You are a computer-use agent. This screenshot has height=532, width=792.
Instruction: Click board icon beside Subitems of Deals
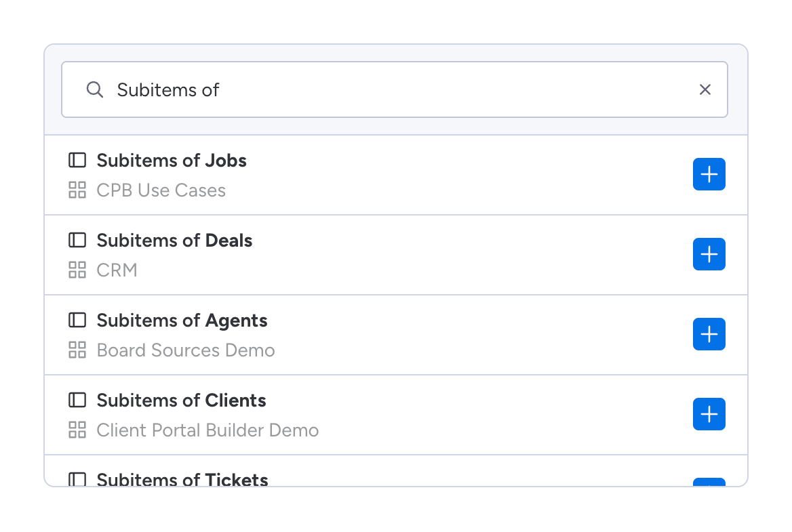[77, 241]
